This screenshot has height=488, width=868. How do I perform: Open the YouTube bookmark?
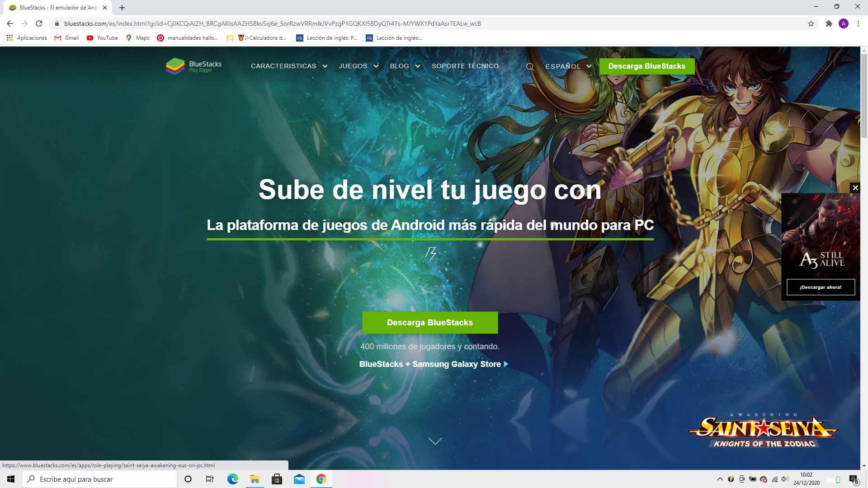coord(102,38)
